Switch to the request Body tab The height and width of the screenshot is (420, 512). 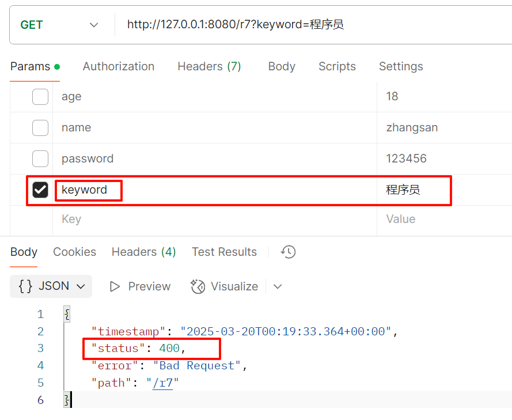coord(282,66)
